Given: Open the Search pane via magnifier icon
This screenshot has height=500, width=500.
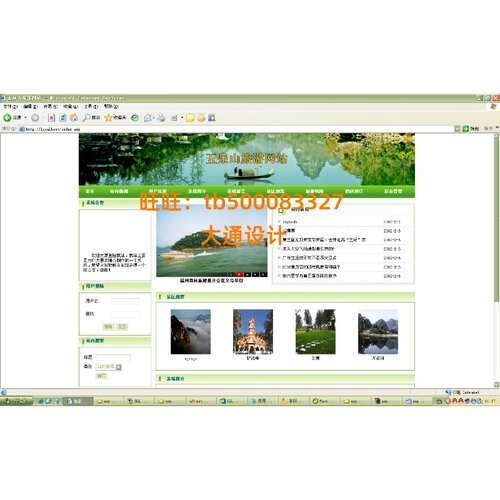Looking at the screenshot, I should tap(87, 118).
